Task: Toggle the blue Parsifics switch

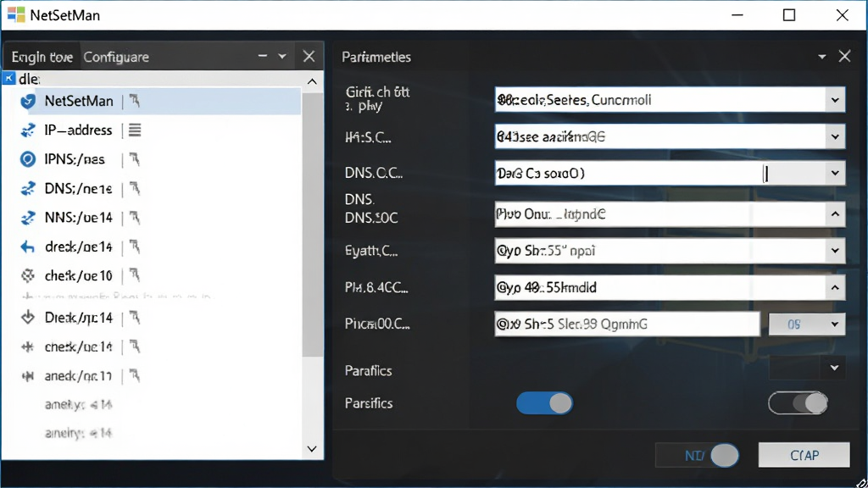Action: pyautogui.click(x=545, y=403)
